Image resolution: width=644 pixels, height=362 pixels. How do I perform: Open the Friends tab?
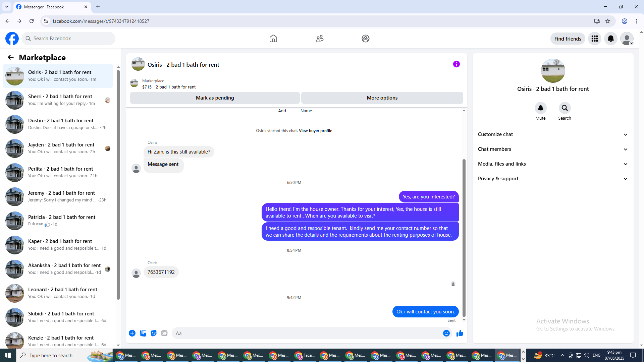(319, 39)
